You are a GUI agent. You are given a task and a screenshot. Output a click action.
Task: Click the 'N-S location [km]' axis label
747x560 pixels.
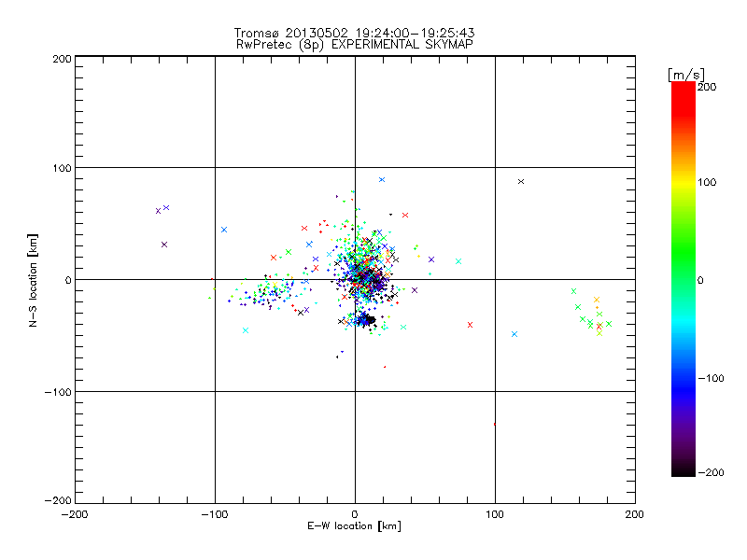pyautogui.click(x=33, y=280)
